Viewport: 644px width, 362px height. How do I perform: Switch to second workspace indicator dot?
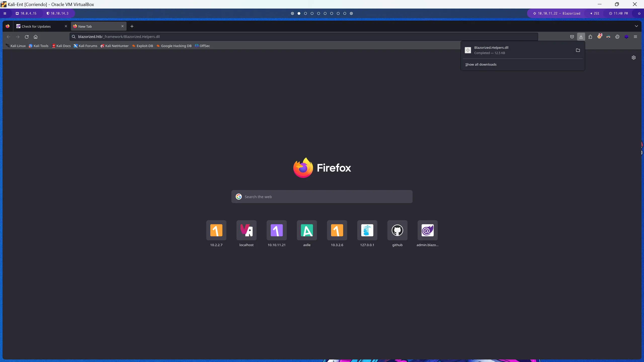coord(299,14)
